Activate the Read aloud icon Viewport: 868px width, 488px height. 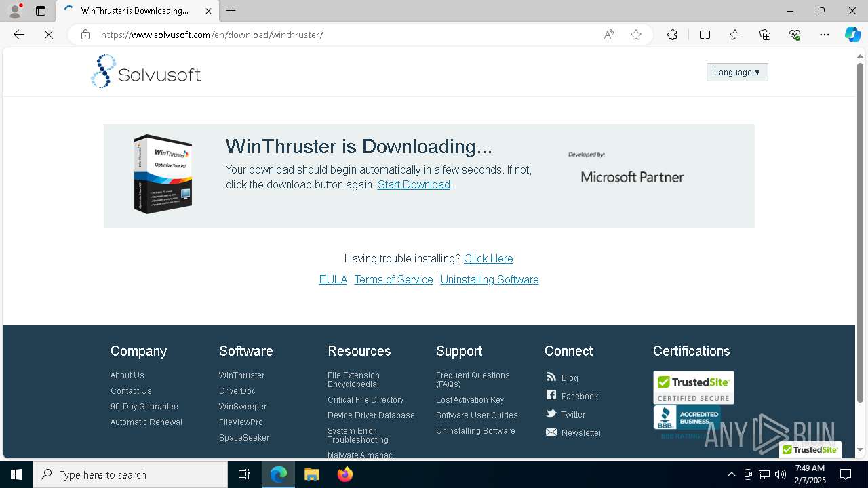609,35
